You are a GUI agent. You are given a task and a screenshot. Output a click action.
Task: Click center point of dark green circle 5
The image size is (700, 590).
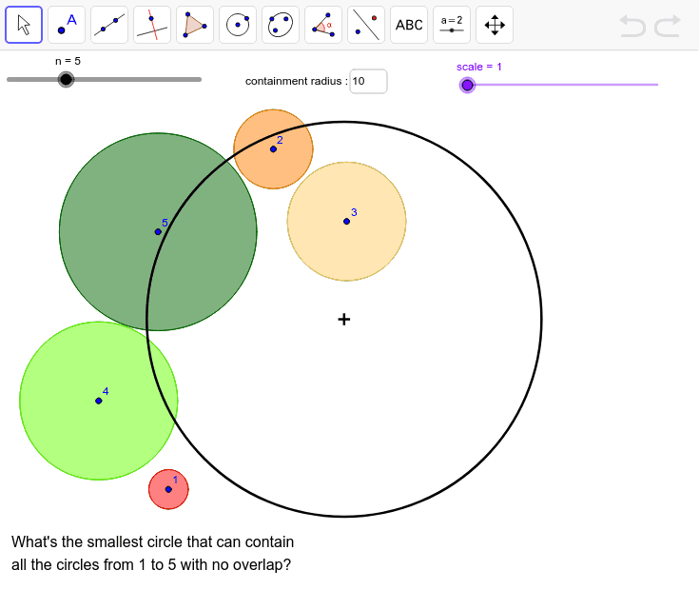158,232
